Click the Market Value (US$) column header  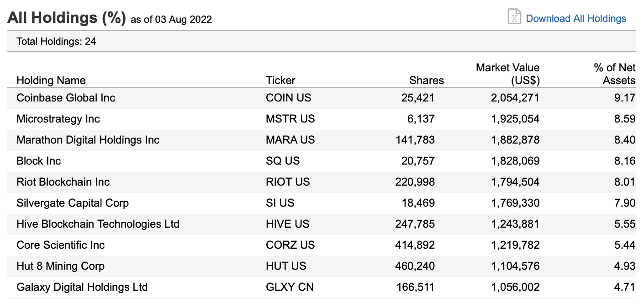(x=508, y=74)
